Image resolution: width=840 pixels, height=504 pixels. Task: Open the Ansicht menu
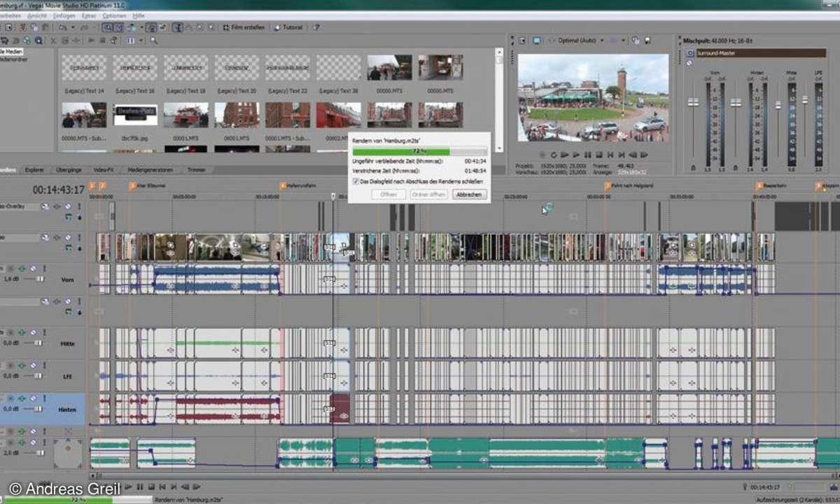point(37,15)
